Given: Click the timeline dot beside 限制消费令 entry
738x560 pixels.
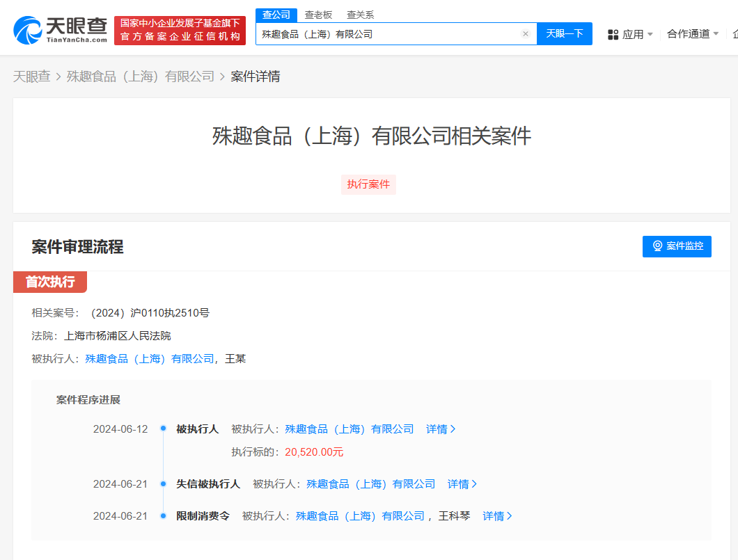Looking at the screenshot, I should [x=162, y=515].
